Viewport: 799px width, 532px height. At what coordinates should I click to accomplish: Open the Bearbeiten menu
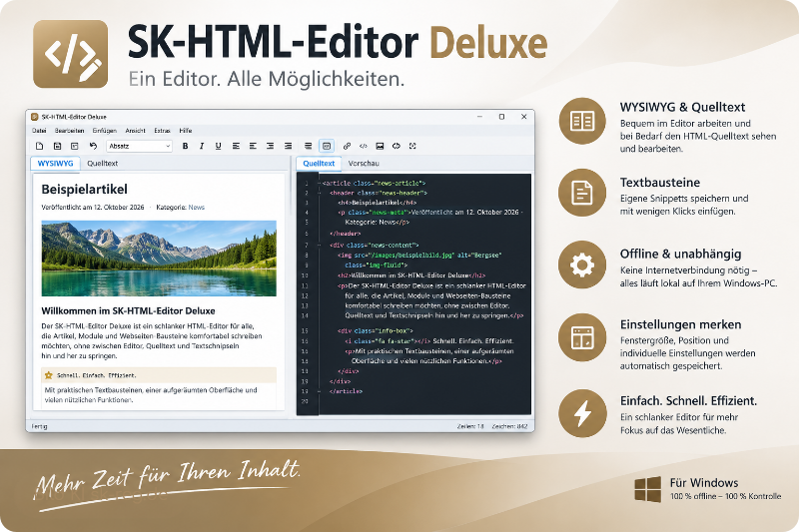point(69,131)
